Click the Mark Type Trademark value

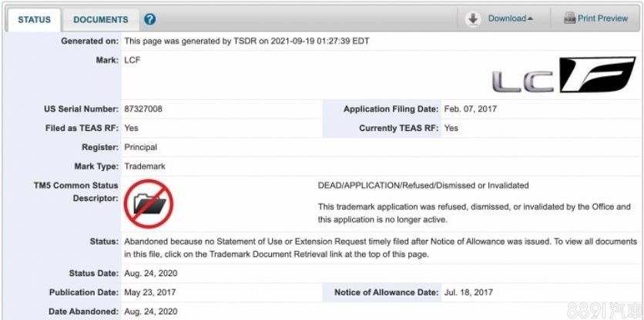coord(145,165)
